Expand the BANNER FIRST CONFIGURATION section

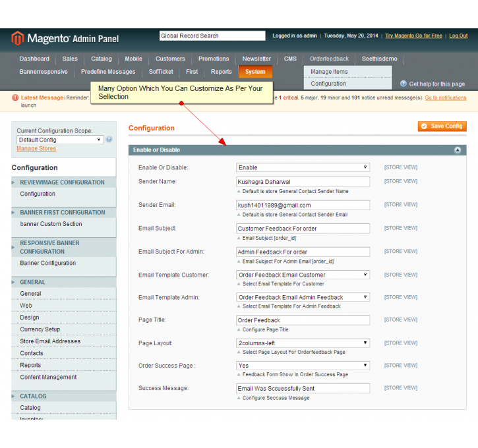[64, 213]
